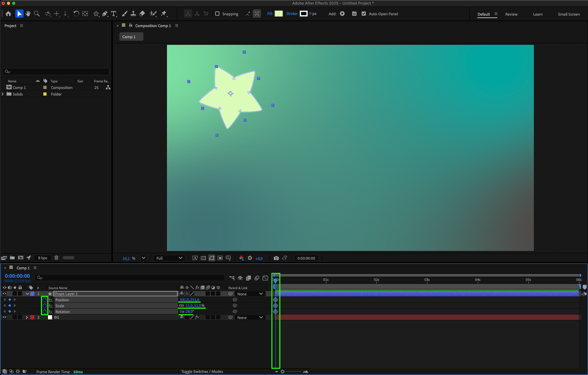Click the Home icon in toolbar
588x375 pixels.
click(x=8, y=14)
